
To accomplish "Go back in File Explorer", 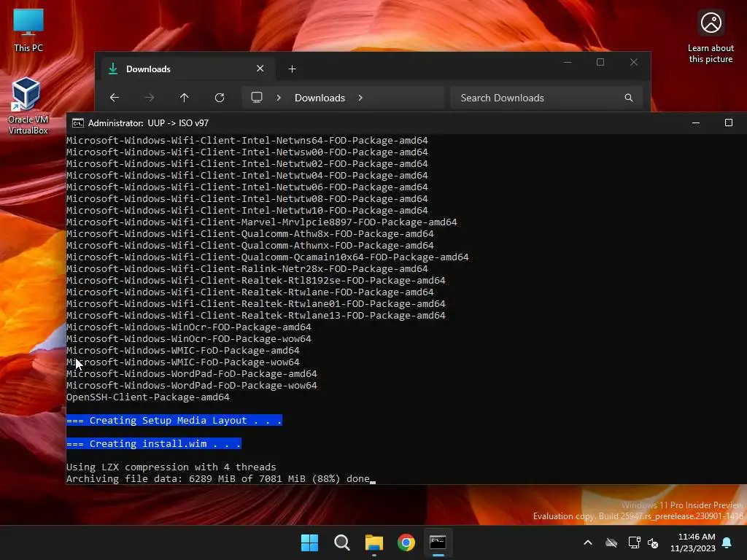I will click(115, 98).
